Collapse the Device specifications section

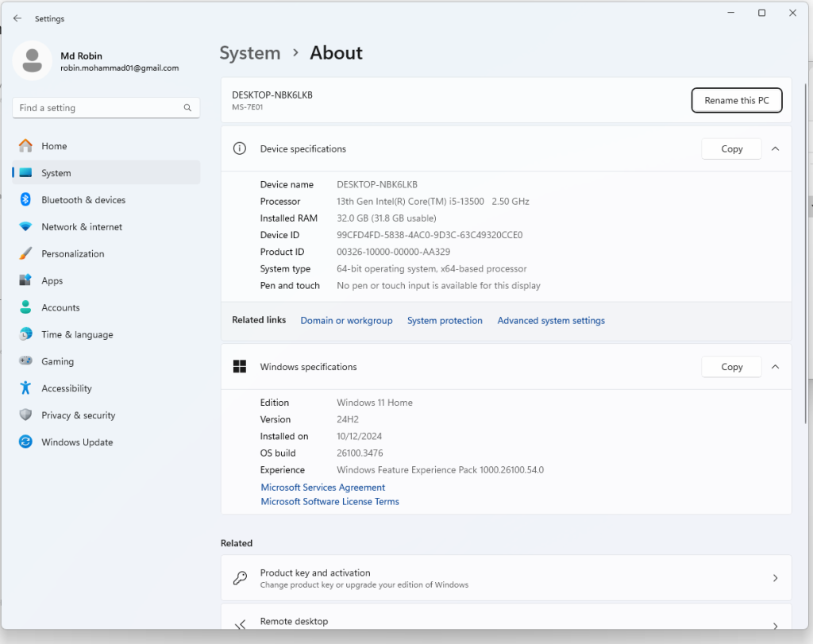775,148
